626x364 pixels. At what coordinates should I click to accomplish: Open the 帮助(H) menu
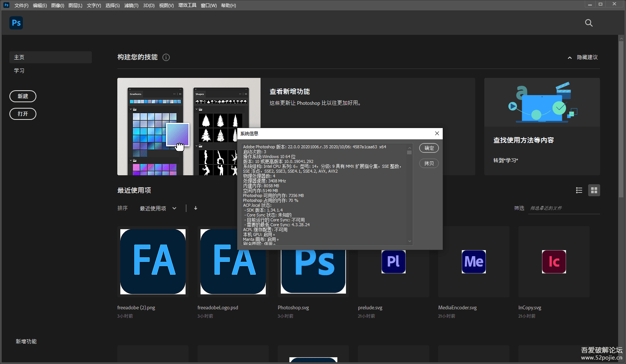(x=228, y=5)
